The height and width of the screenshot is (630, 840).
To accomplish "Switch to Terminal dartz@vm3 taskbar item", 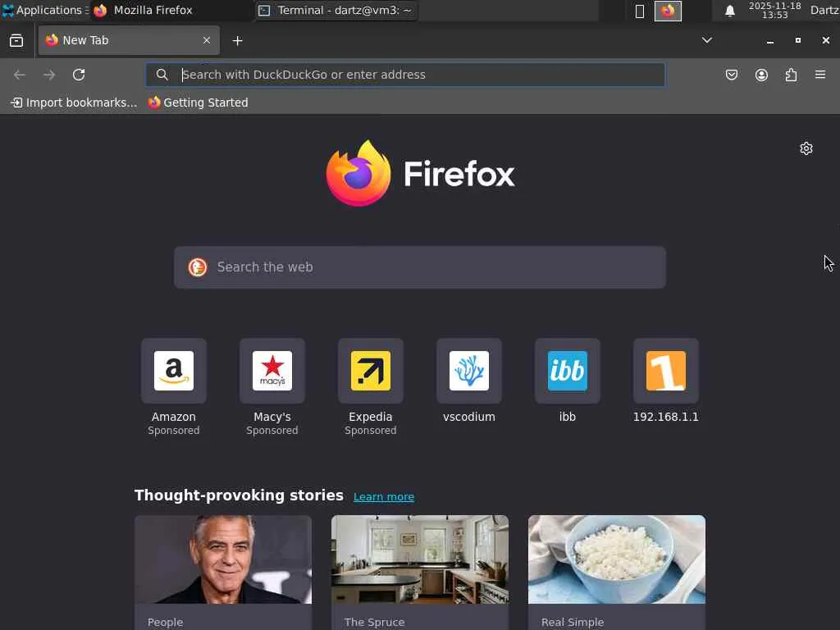I will click(336, 10).
